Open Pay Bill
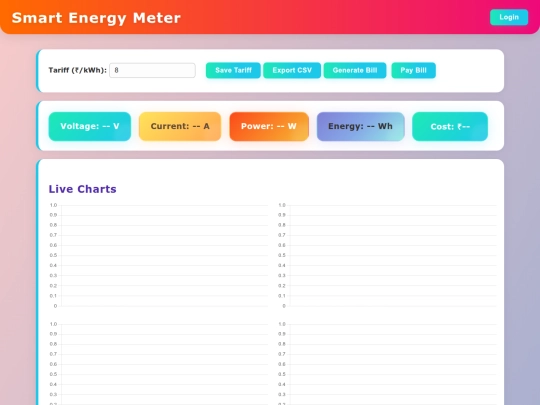The width and height of the screenshot is (540, 405). click(x=413, y=70)
